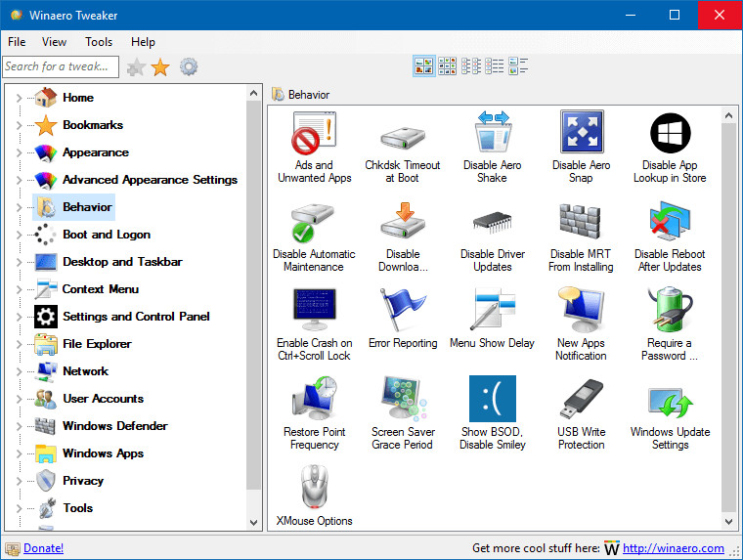
Task: Click the donate icon in status bar
Action: coord(13,548)
